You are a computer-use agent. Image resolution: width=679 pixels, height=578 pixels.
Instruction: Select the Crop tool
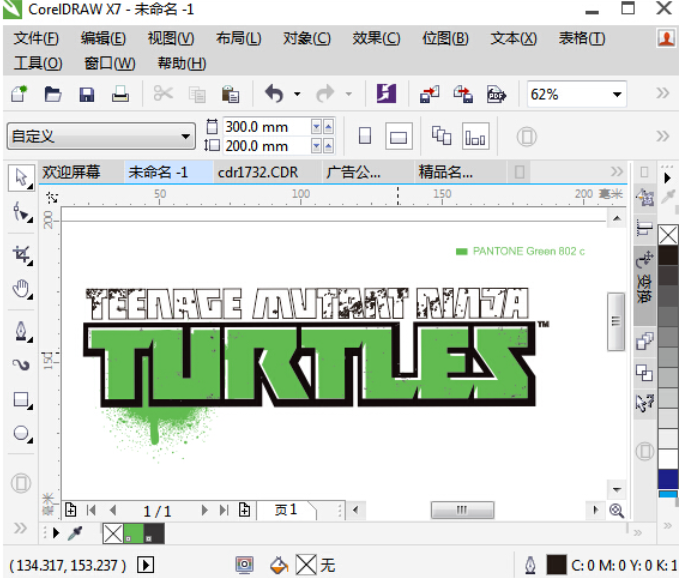click(x=21, y=254)
